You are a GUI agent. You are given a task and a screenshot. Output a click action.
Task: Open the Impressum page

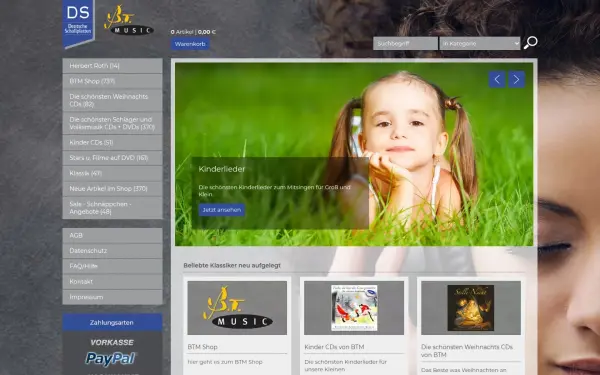[112, 297]
